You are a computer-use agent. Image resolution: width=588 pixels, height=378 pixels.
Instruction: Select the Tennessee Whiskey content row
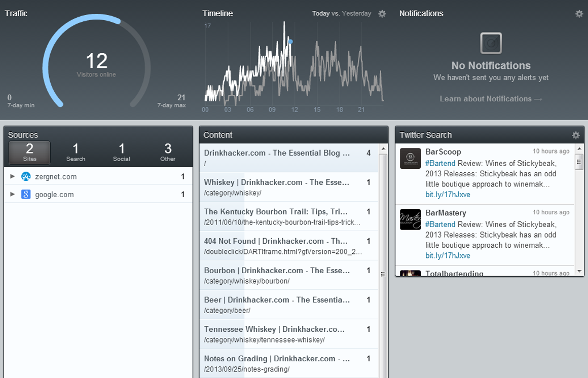tap(289, 334)
